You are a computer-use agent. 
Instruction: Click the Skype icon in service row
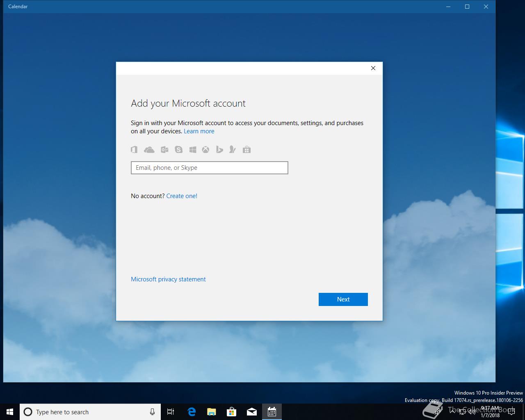pos(178,150)
